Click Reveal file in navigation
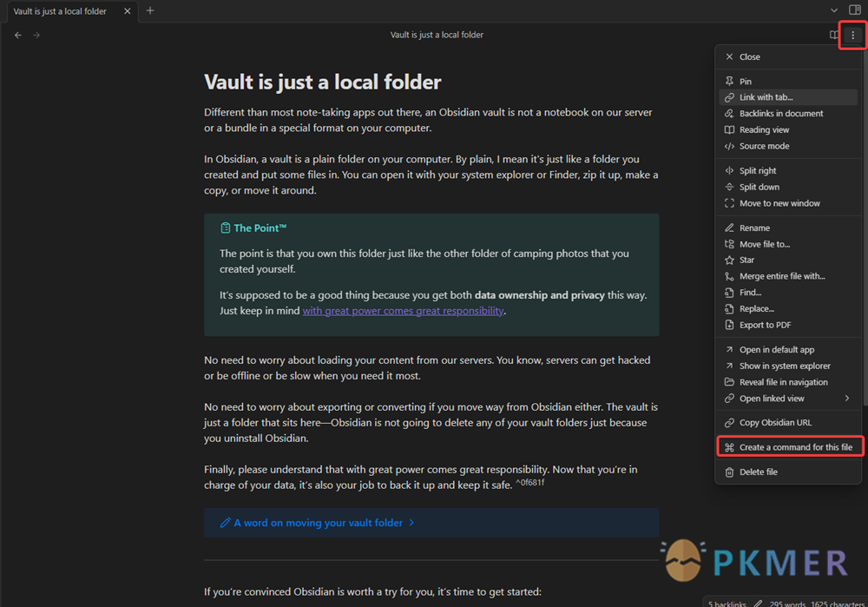This screenshot has height=607, width=868. (x=788, y=382)
